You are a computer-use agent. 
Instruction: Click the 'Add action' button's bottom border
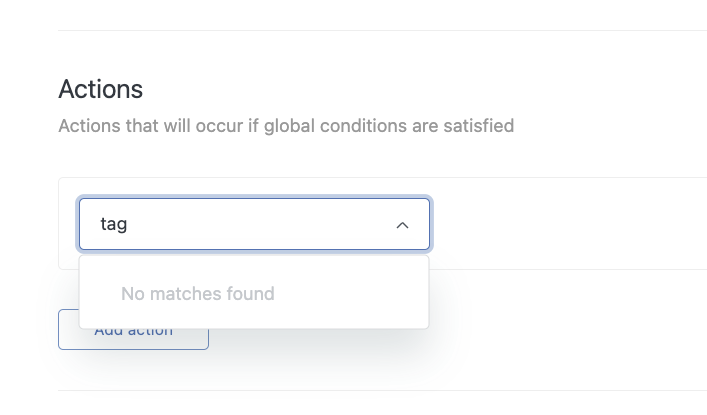click(x=133, y=349)
